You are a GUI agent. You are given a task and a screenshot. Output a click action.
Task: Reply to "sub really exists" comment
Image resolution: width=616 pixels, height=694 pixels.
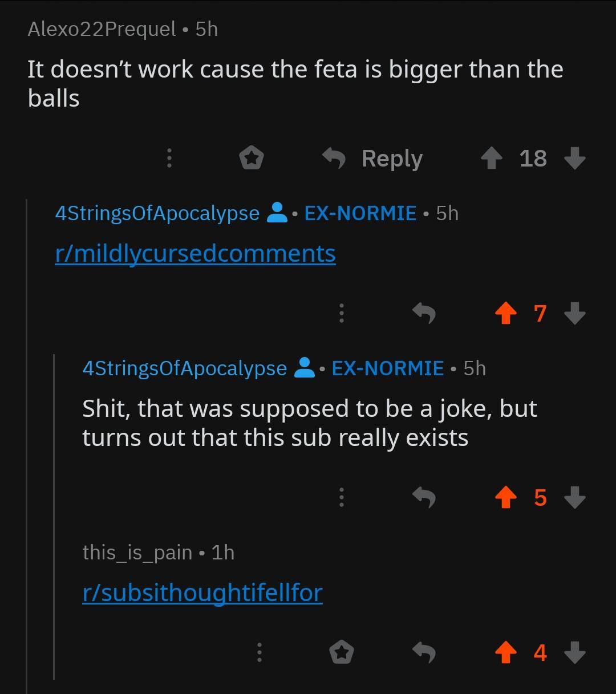[x=424, y=498]
